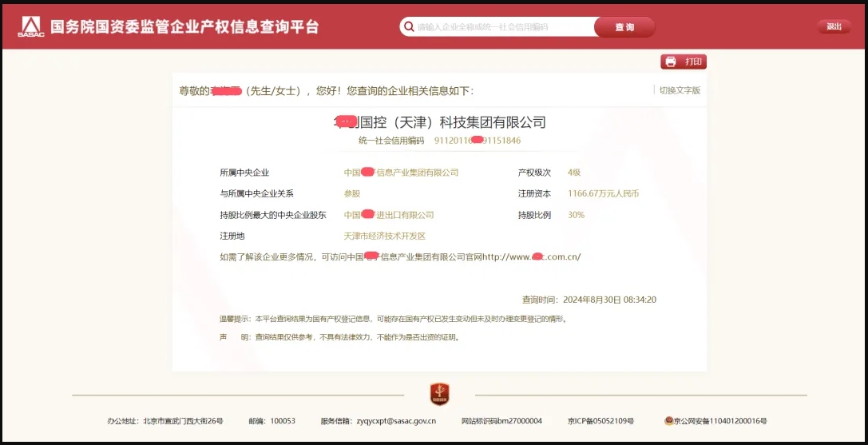868x445 pixels.
Task: Open the group official website URL link
Action: pyautogui.click(x=532, y=256)
